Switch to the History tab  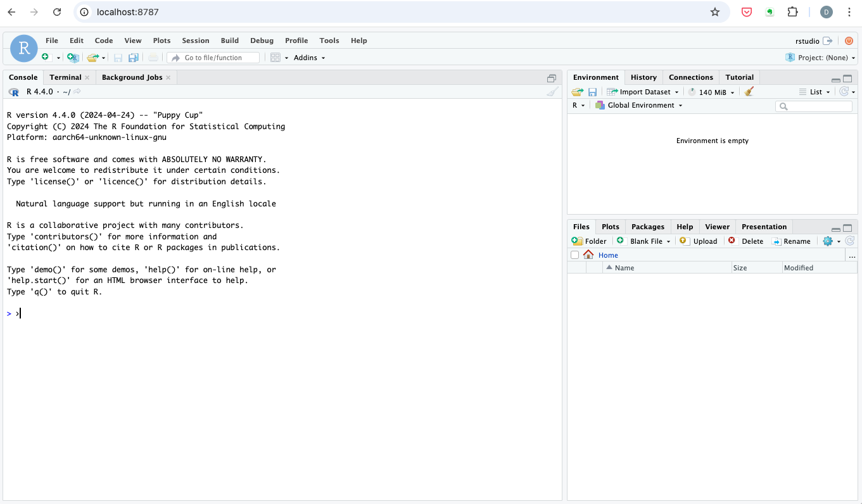click(x=643, y=77)
